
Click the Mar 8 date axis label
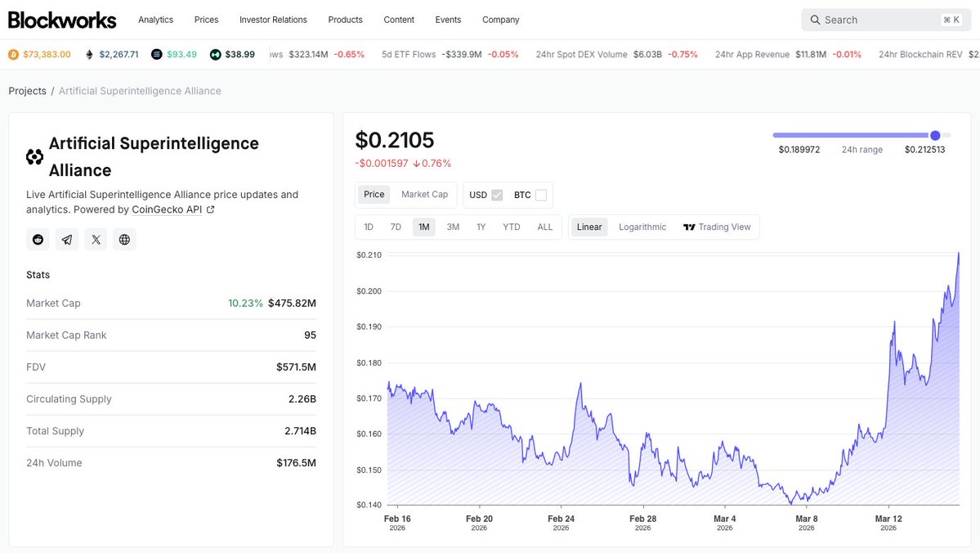click(x=806, y=523)
